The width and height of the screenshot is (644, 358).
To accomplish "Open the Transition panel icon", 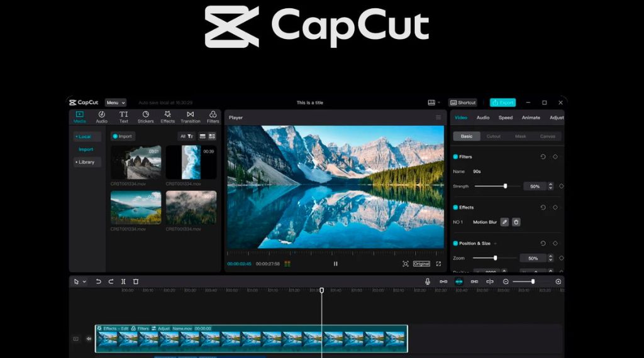I will tap(190, 117).
